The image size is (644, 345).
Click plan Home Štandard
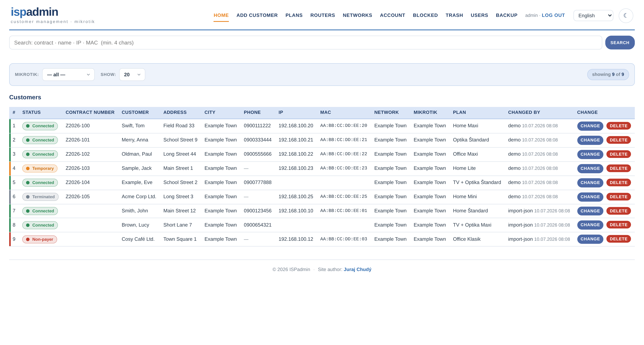[x=470, y=210]
